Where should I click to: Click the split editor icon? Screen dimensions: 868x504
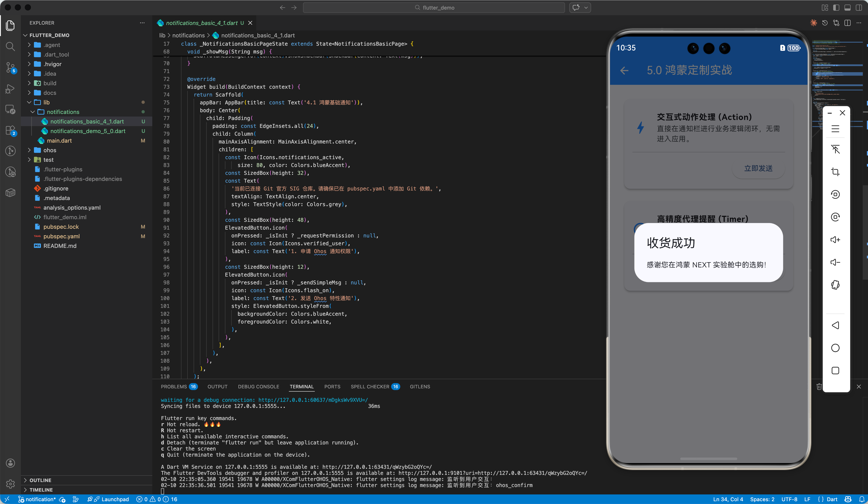pyautogui.click(x=848, y=23)
